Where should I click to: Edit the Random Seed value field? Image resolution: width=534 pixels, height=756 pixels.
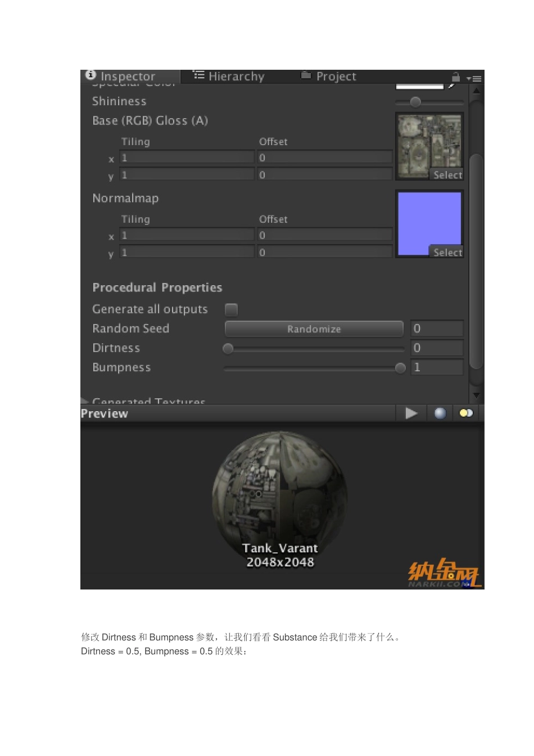point(437,328)
